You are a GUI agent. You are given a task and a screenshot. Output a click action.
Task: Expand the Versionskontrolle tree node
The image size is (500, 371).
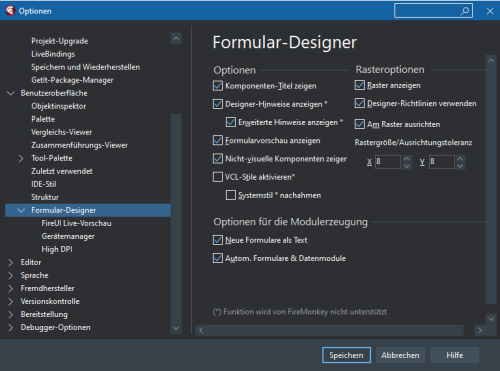[x=11, y=301]
